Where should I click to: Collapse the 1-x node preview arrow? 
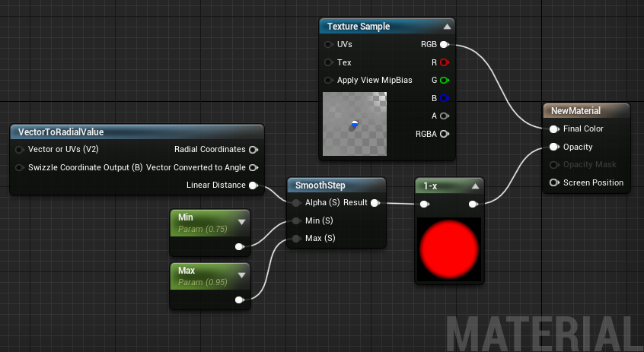click(x=475, y=186)
